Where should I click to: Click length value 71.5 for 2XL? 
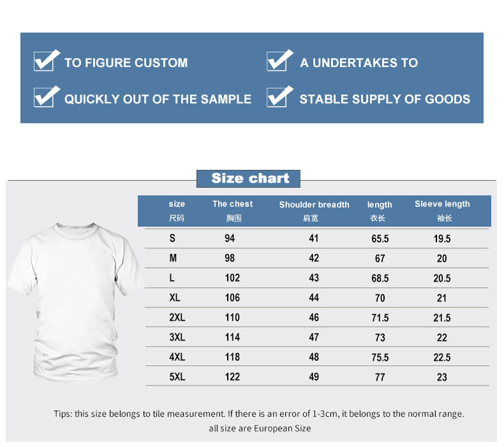pos(380,317)
